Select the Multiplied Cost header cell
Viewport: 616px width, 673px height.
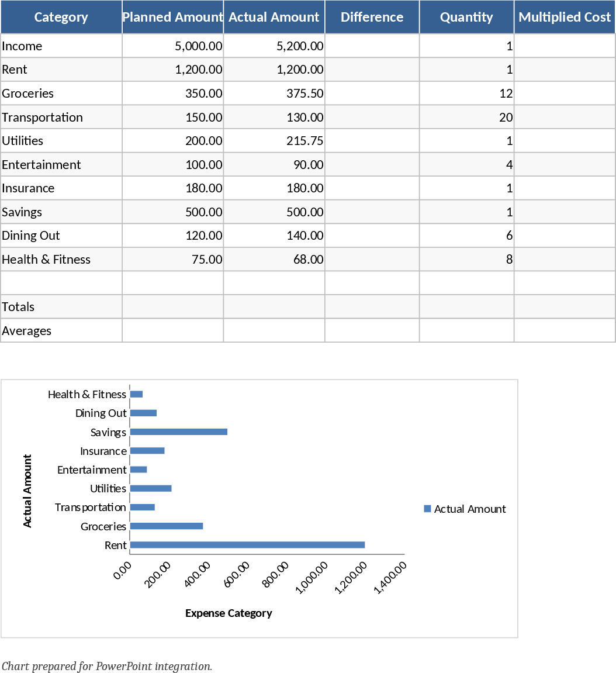565,17
